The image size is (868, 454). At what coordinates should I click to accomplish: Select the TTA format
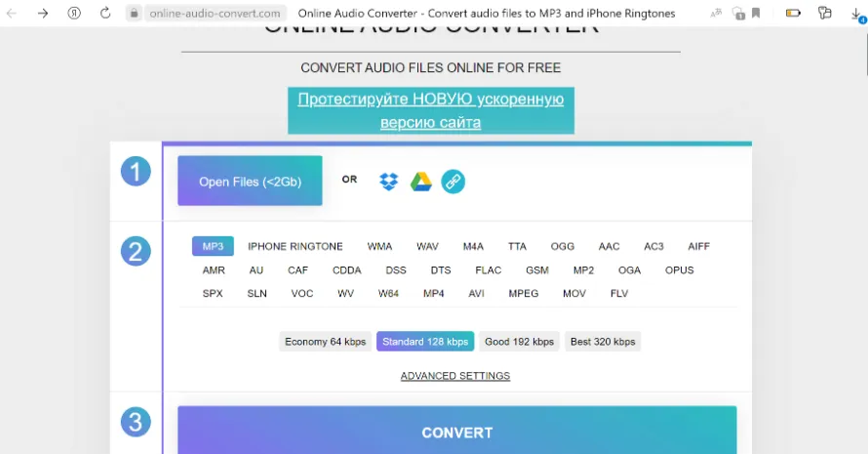(x=517, y=246)
